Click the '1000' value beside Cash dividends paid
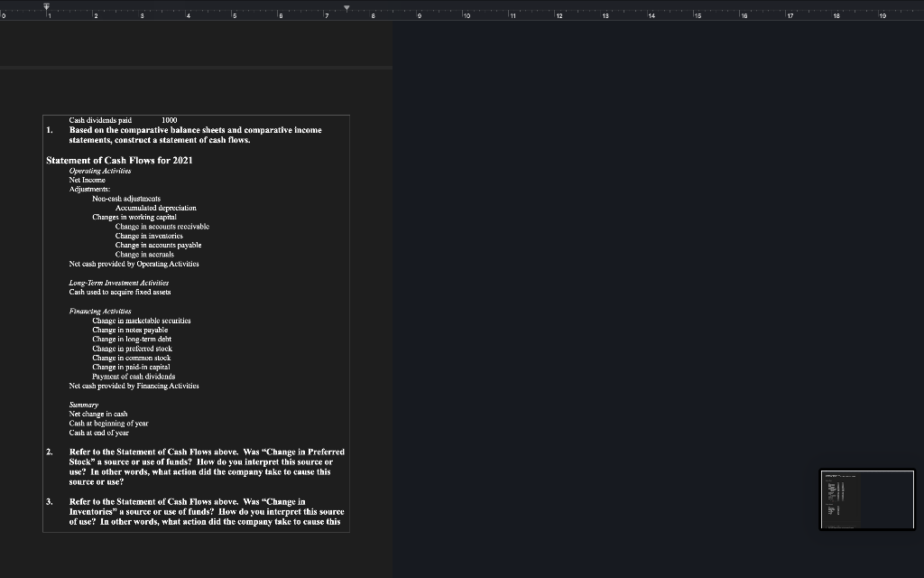This screenshot has width=924, height=578. tap(169, 120)
